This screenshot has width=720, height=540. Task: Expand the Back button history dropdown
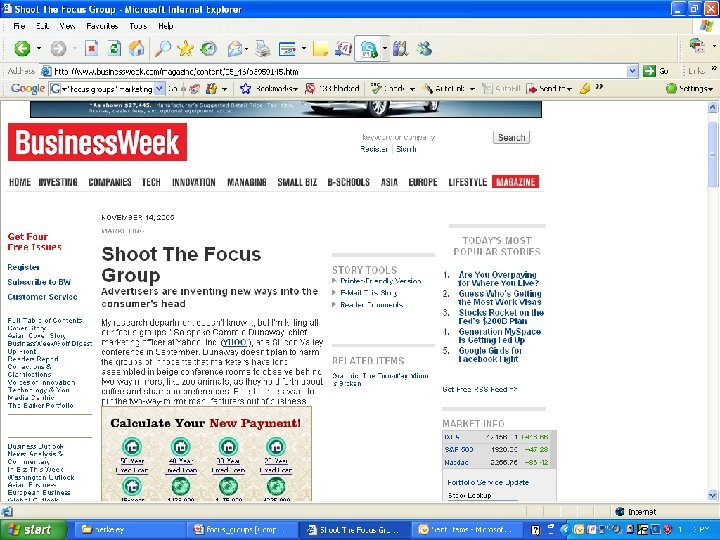click(39, 48)
